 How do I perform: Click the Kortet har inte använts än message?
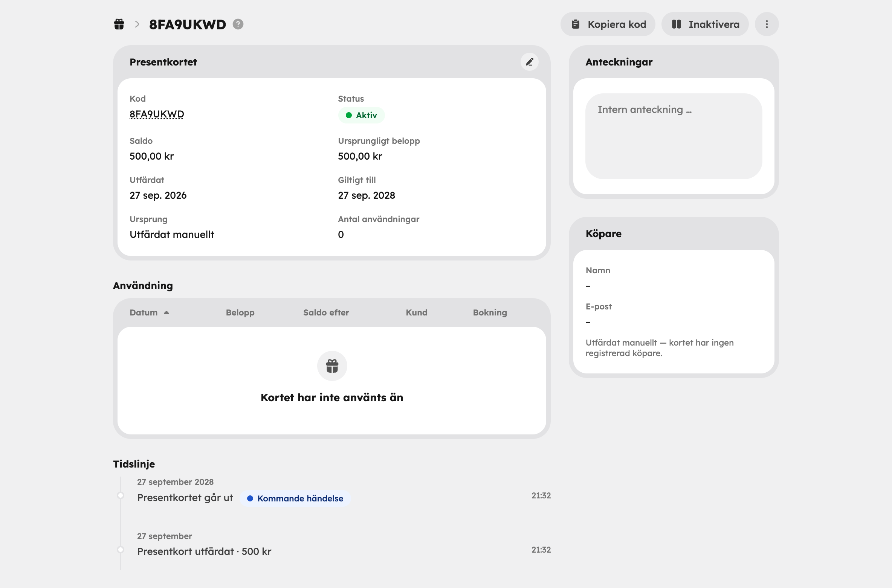pos(332,398)
